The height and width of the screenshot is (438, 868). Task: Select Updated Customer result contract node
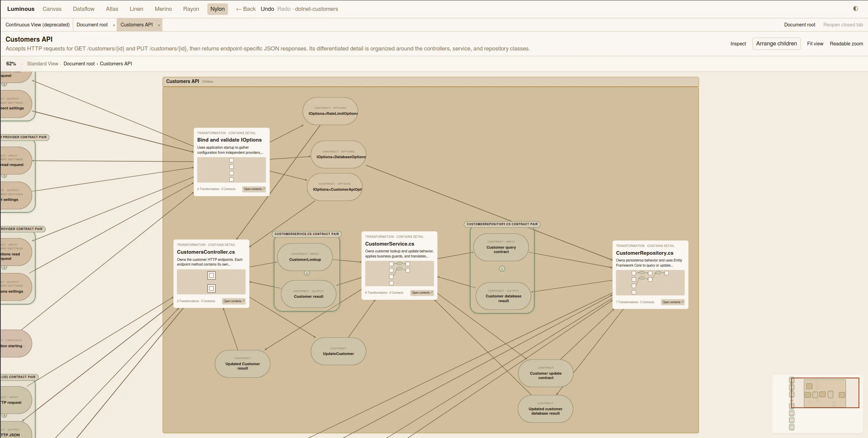[x=243, y=364]
